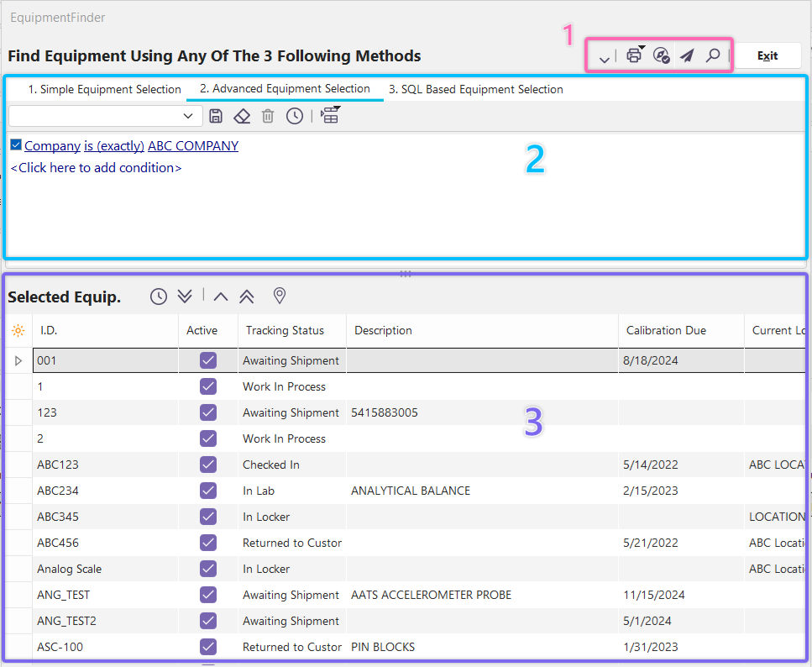Viewport: 812px width, 667px height.
Task: Click the magnifying glass search icon
Action: (x=713, y=56)
